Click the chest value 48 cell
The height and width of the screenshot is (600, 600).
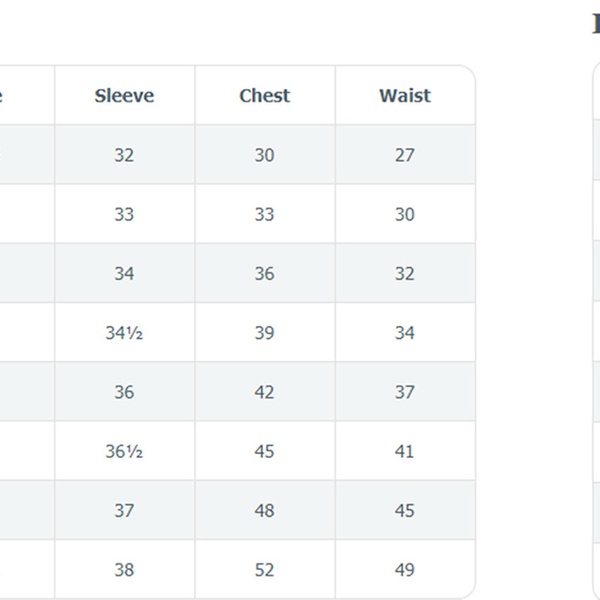pos(264,510)
